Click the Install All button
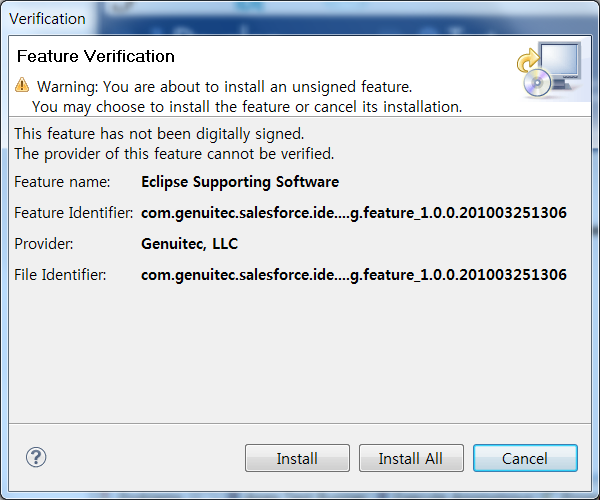Screen dimensions: 600x500 [x=411, y=458]
